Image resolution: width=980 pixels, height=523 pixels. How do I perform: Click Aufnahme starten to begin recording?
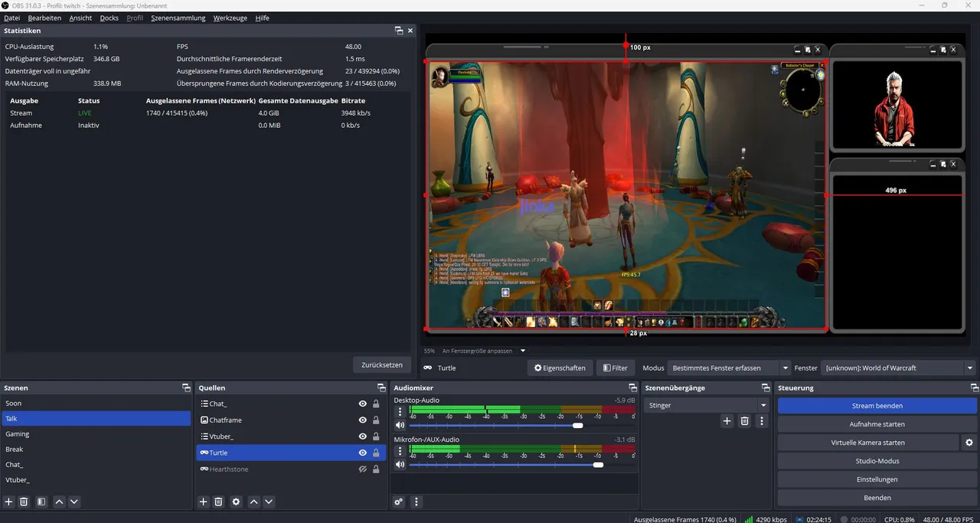point(877,424)
